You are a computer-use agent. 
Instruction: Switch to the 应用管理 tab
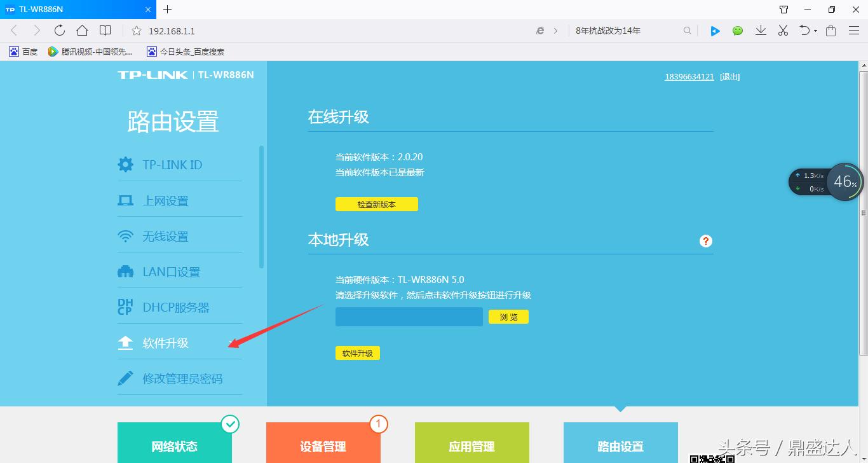tap(471, 446)
